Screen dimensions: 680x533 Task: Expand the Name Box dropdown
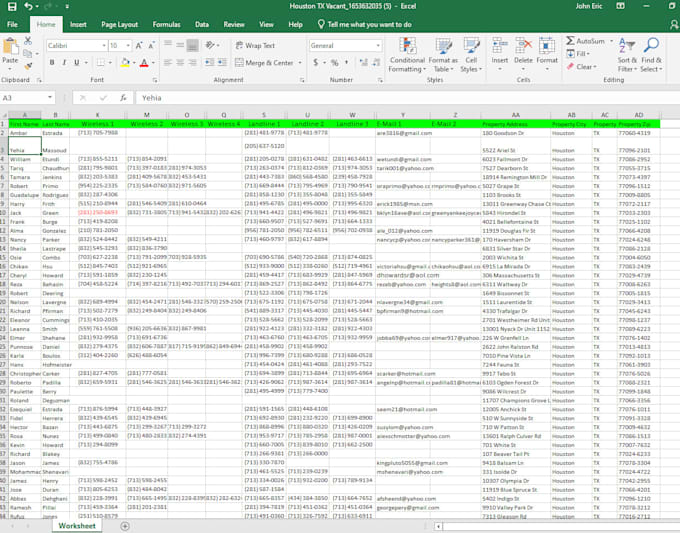(x=50, y=98)
